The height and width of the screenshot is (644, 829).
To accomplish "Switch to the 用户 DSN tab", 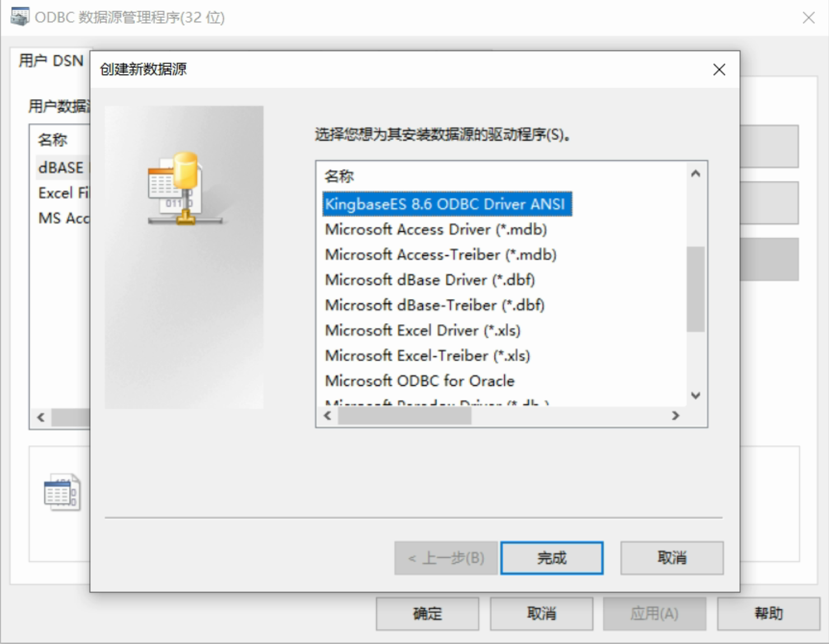I will tap(51, 60).
